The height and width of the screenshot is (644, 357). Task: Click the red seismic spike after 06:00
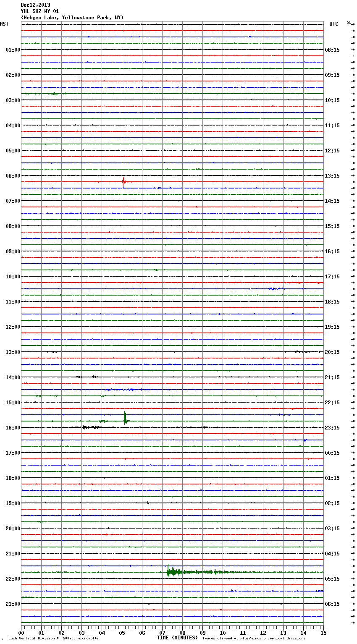coord(123,182)
